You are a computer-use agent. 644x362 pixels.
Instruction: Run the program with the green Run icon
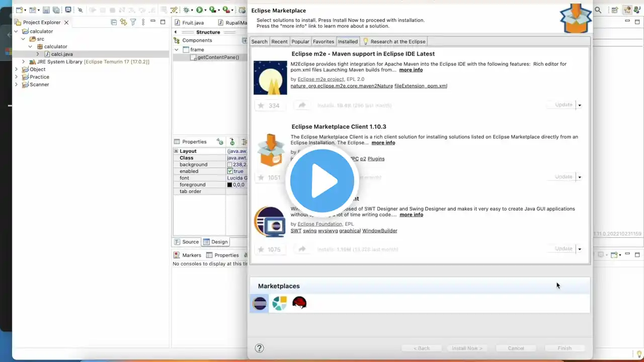pyautogui.click(x=200, y=10)
